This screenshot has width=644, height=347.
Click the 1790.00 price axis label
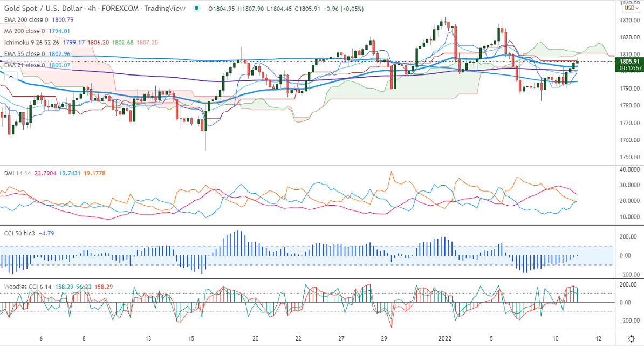(630, 89)
